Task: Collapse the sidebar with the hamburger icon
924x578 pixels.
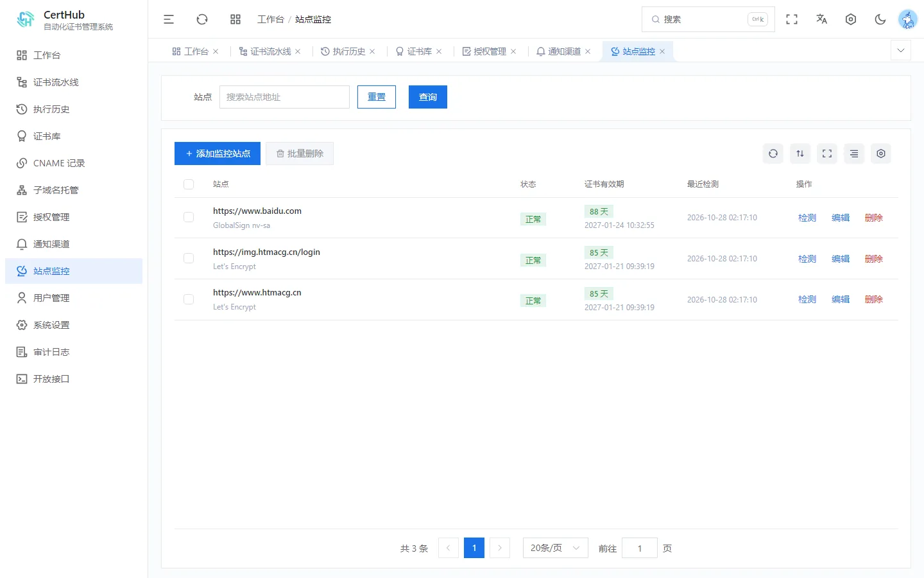Action: point(169,19)
